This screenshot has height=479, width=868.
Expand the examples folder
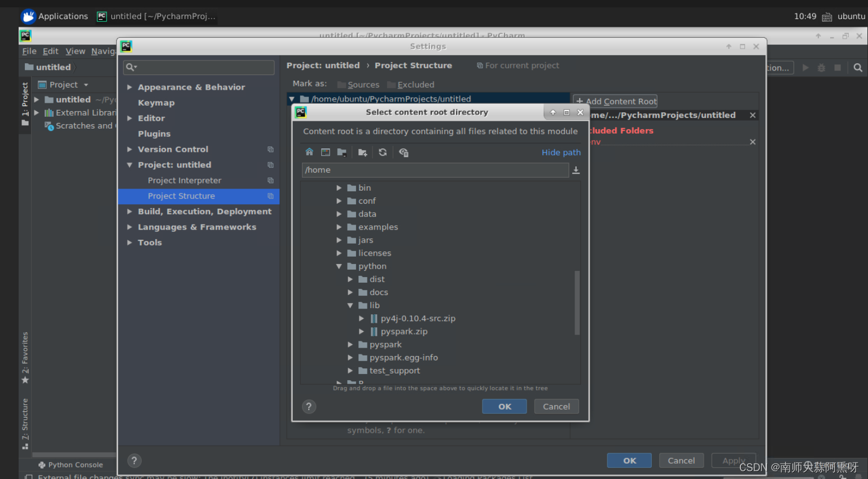[339, 227]
